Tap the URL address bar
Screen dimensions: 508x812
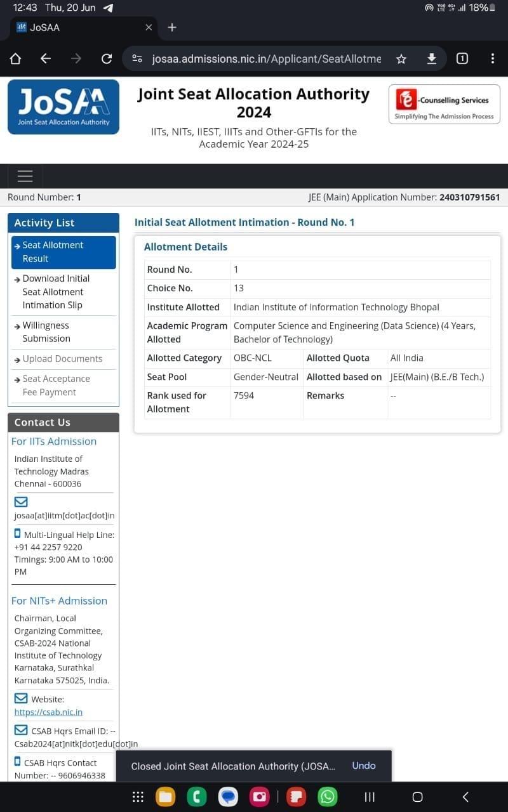(x=267, y=59)
